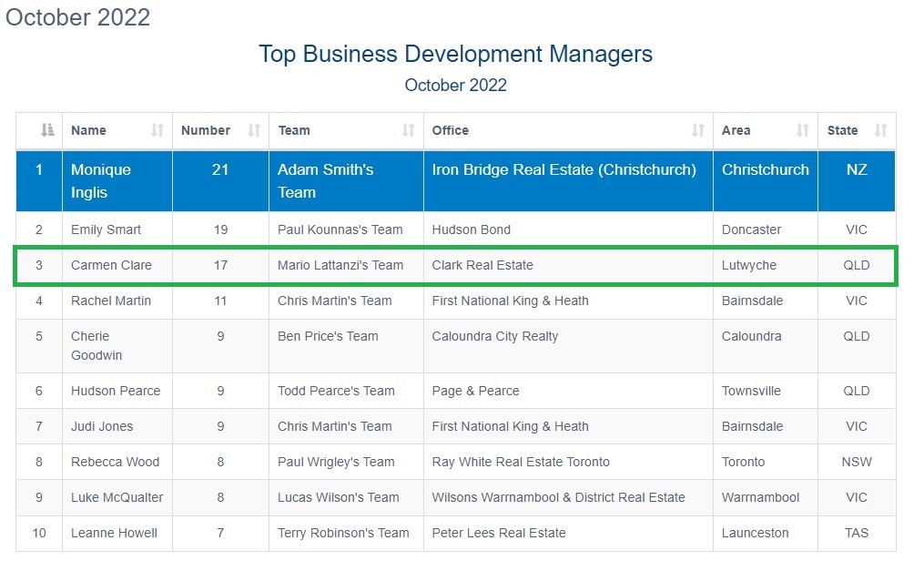Image resolution: width=924 pixels, height=561 pixels.
Task: Select Rebecca Wood name cell
Action: coord(117,462)
